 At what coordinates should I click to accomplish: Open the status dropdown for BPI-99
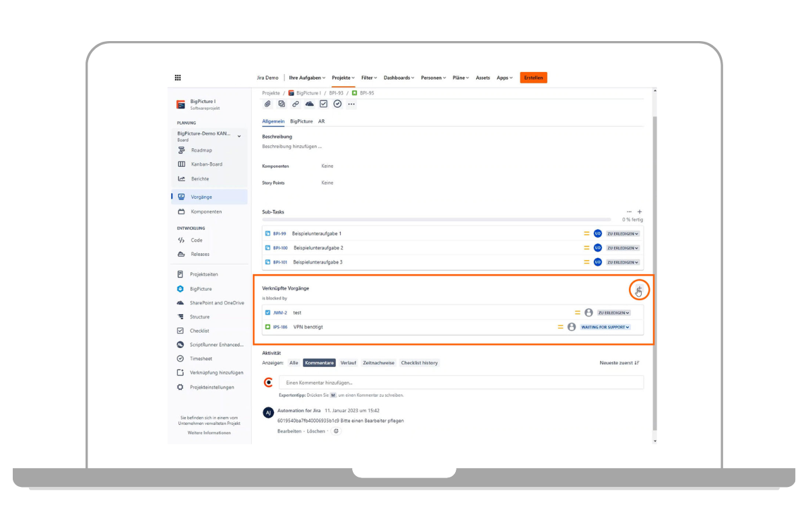tap(623, 234)
